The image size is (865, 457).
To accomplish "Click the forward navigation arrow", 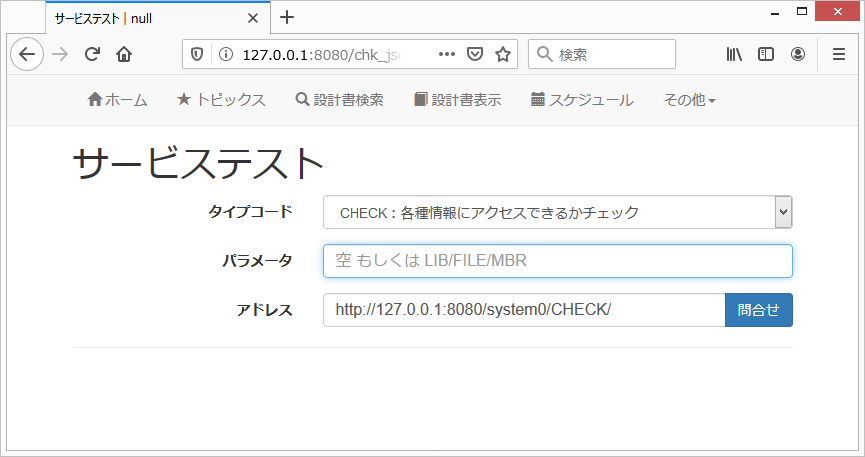I will coord(60,54).
